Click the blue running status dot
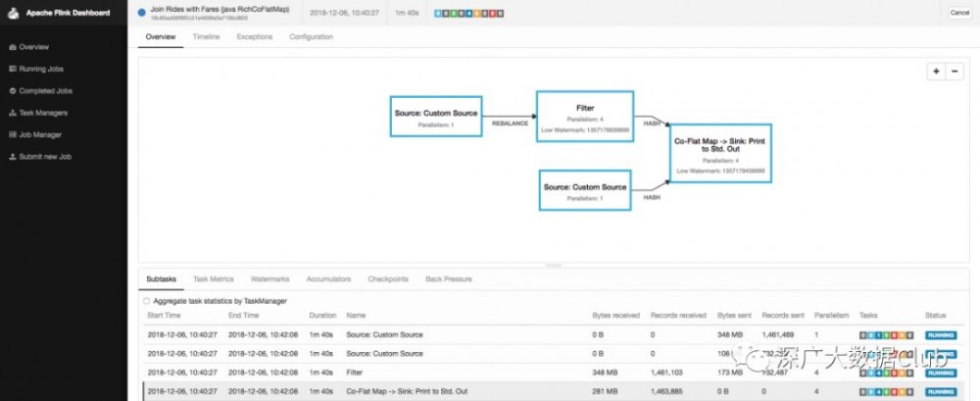 141,13
